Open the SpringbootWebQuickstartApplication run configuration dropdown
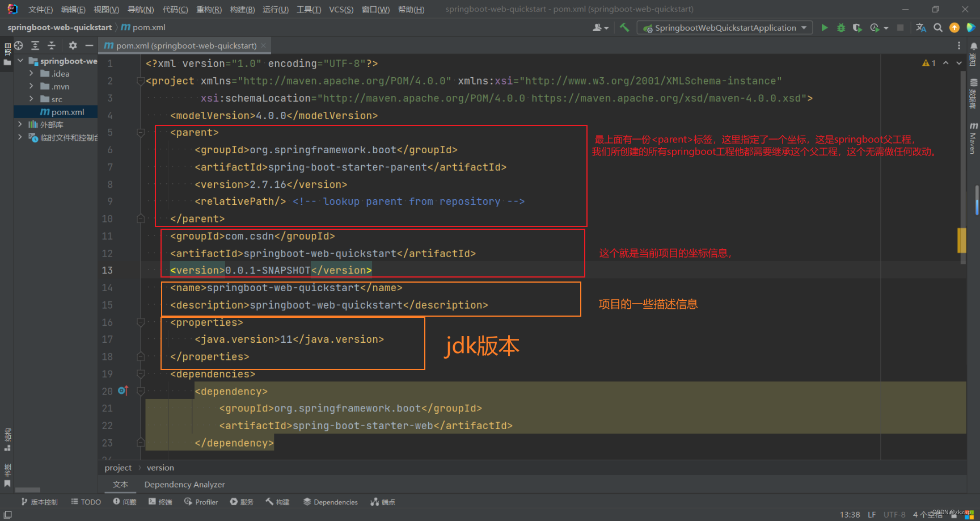Viewport: 980px width, 521px height. [x=725, y=28]
